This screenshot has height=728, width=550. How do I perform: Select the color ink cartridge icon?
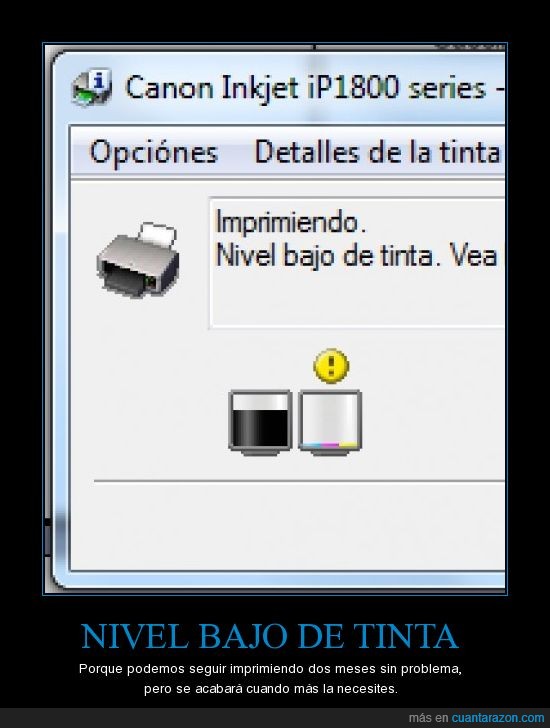click(330, 422)
